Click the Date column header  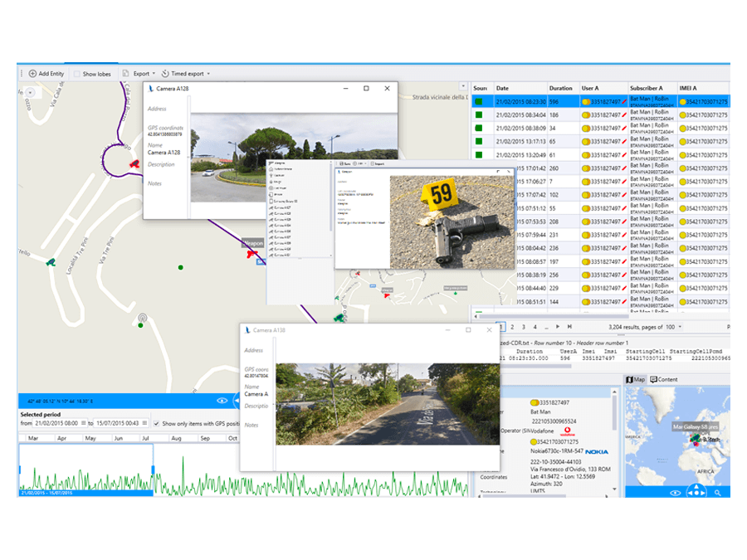[x=520, y=88]
